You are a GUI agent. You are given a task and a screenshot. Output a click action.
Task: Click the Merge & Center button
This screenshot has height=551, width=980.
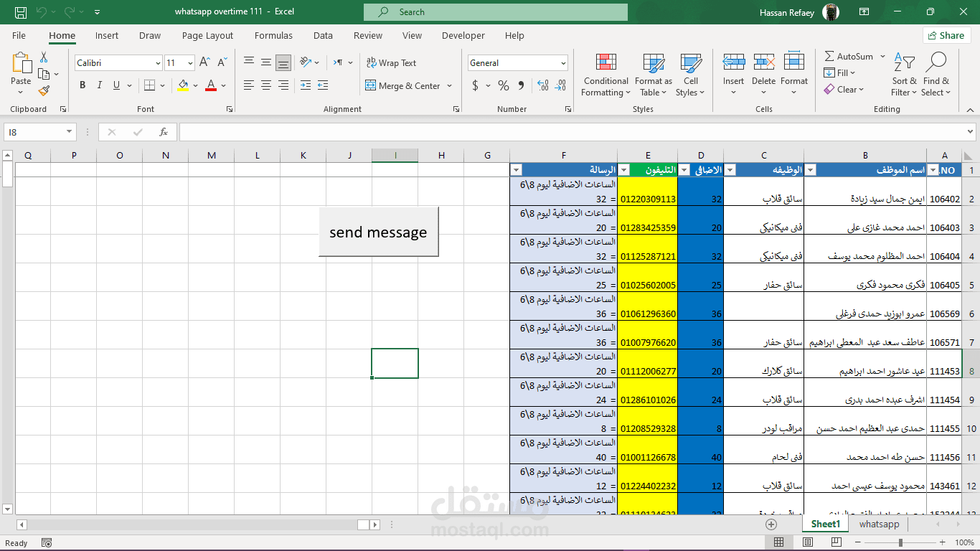pyautogui.click(x=403, y=85)
